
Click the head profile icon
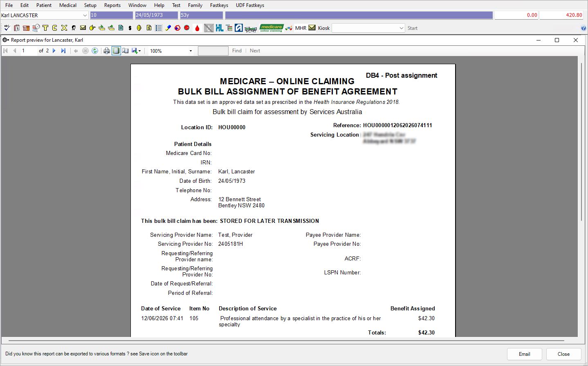[x=74, y=28]
